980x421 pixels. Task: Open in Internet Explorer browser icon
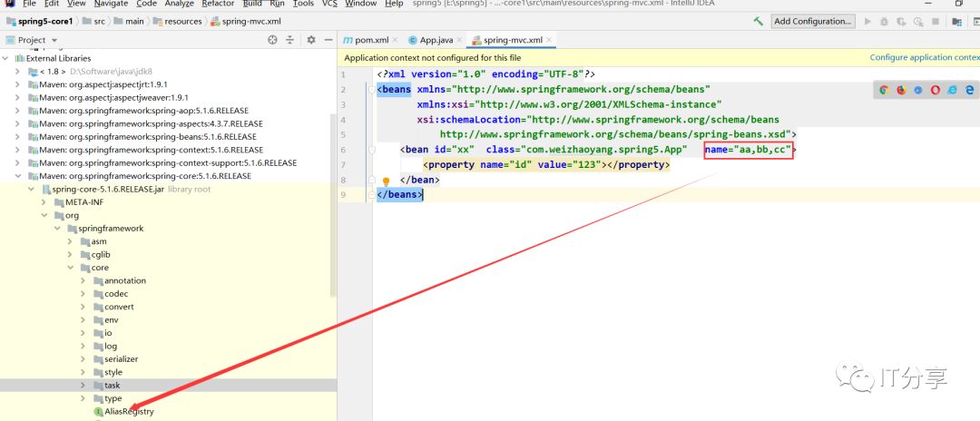point(953,90)
